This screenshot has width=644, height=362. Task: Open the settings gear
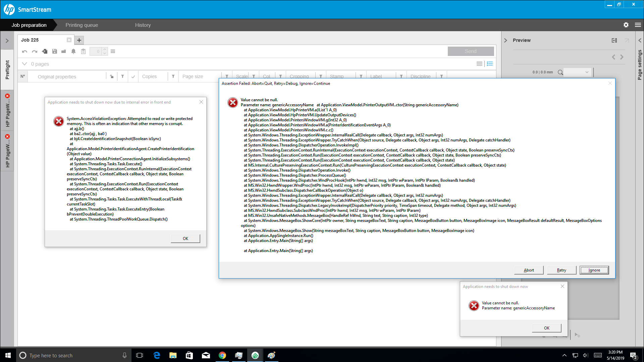click(626, 25)
